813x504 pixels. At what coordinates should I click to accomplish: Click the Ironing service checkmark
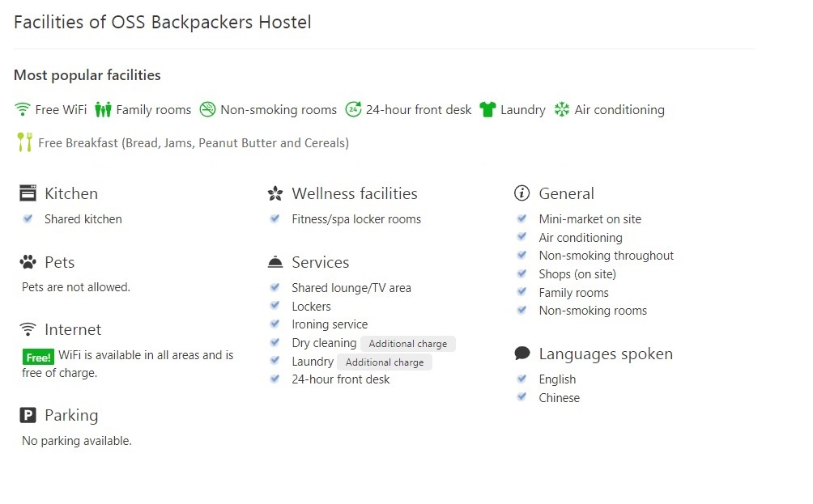coord(275,324)
